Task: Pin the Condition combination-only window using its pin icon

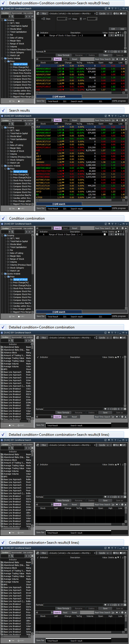Action: click(x=109, y=224)
